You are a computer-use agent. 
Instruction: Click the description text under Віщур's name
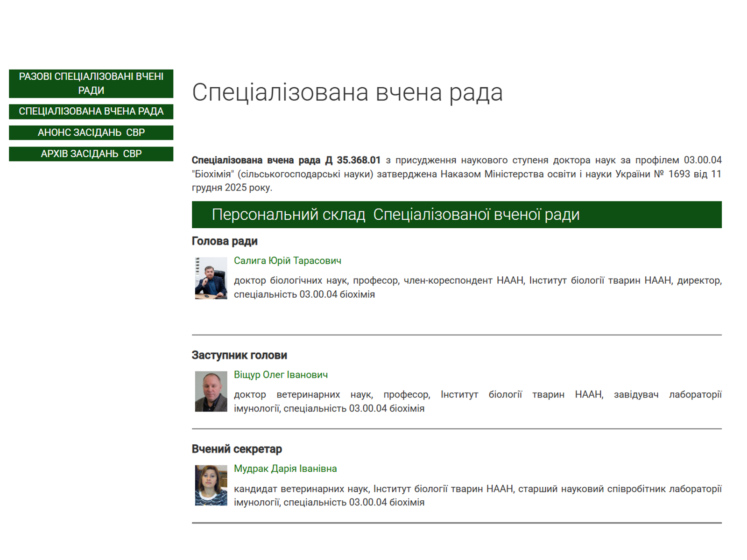click(477, 401)
